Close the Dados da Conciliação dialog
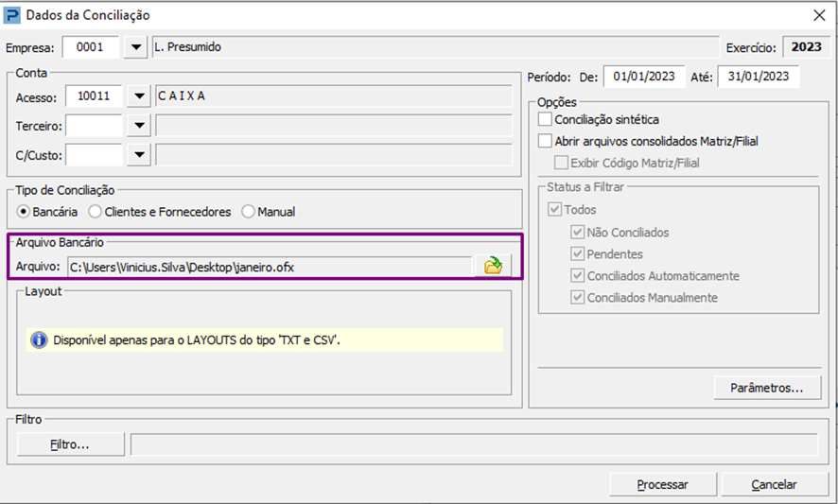The image size is (838, 504). coord(819,15)
